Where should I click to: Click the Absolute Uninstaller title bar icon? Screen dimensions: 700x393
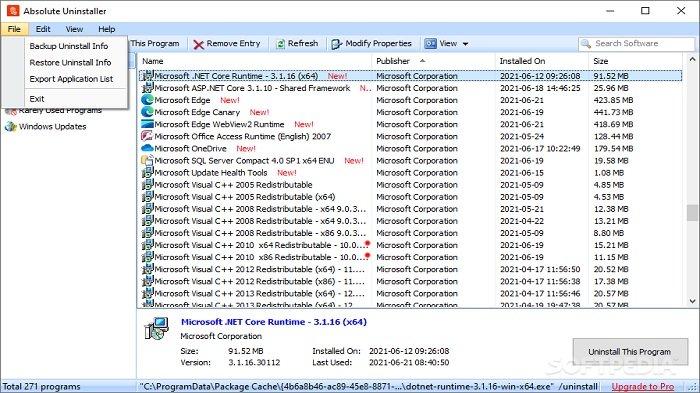click(x=13, y=11)
